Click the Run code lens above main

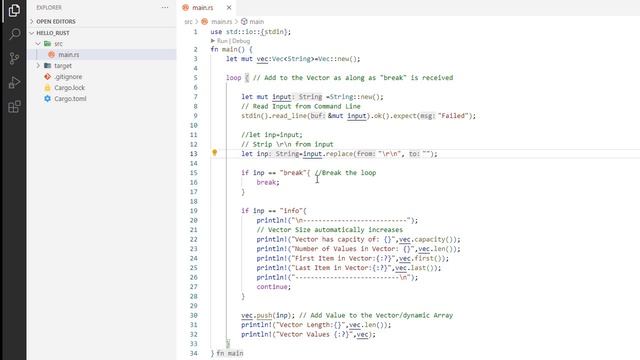pos(222,41)
